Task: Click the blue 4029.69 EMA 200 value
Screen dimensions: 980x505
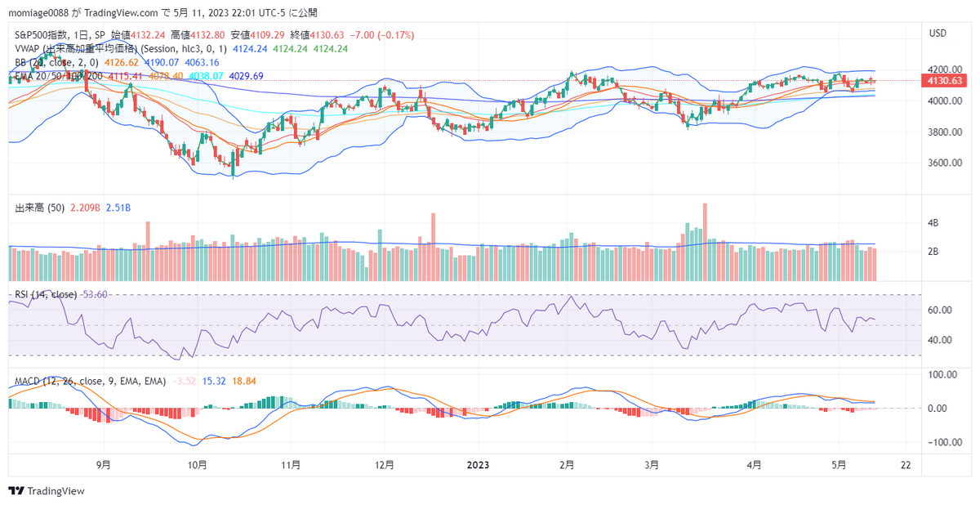Action: point(246,75)
